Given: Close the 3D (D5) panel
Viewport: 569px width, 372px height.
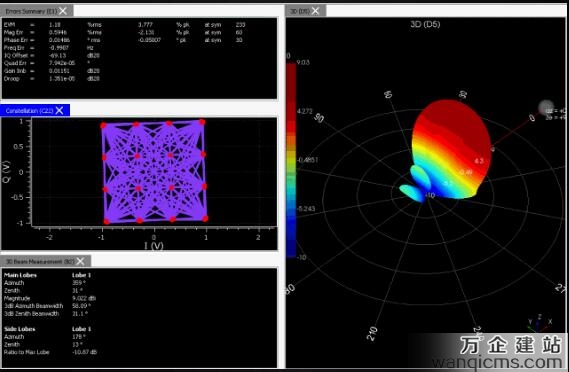Looking at the screenshot, I should (316, 11).
